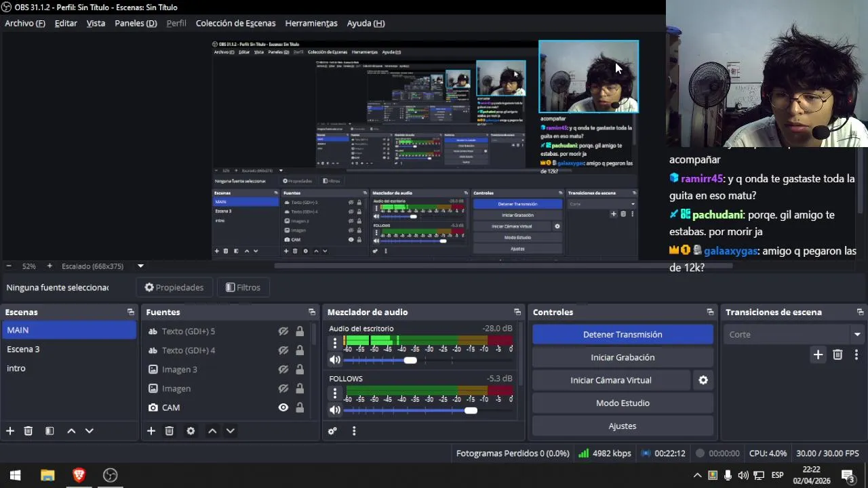Open Editar menu
868x488 pixels.
pyautogui.click(x=66, y=23)
